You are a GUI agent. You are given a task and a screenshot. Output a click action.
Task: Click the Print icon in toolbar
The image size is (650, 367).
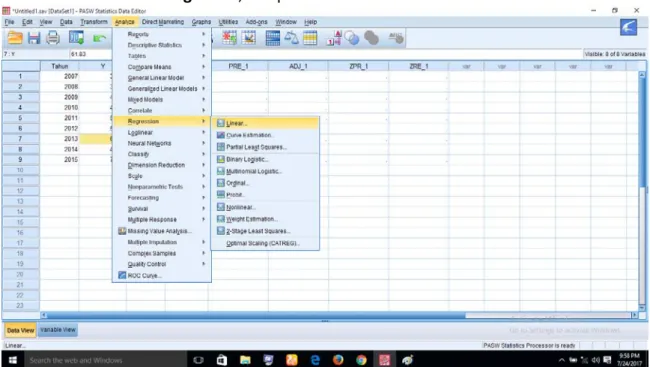(x=53, y=38)
